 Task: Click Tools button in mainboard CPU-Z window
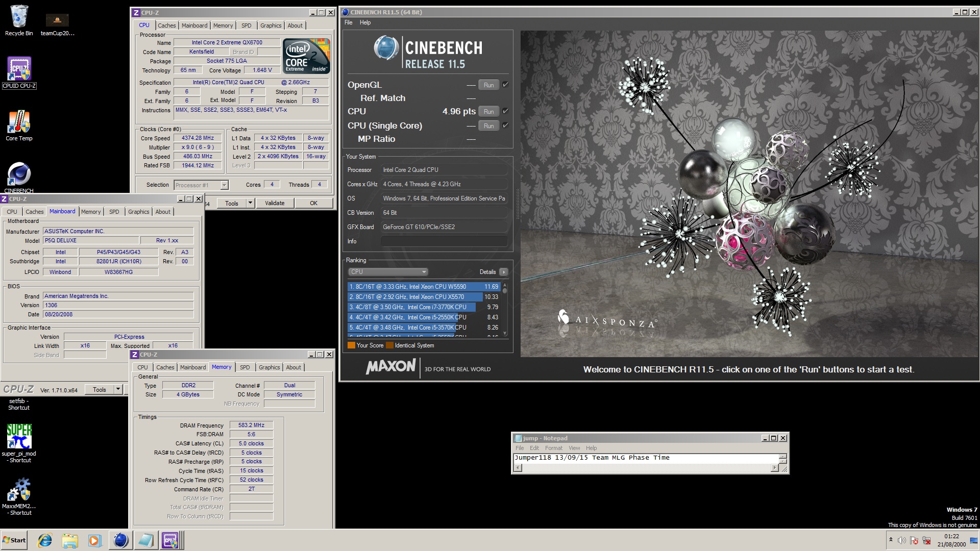[x=100, y=389]
